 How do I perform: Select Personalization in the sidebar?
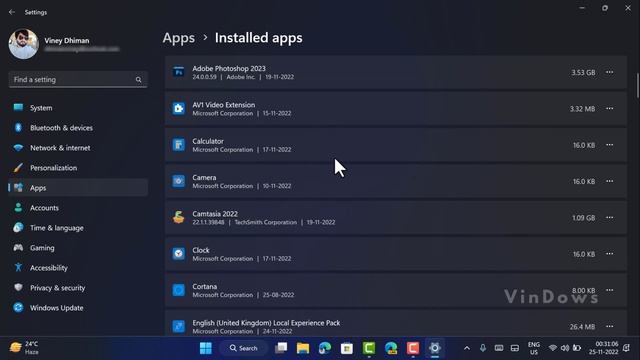[x=78, y=168]
